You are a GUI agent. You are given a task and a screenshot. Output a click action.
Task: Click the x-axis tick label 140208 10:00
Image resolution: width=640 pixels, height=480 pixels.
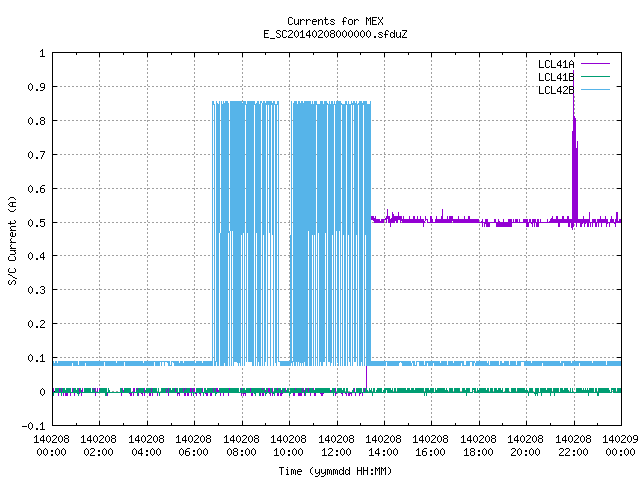288,446
